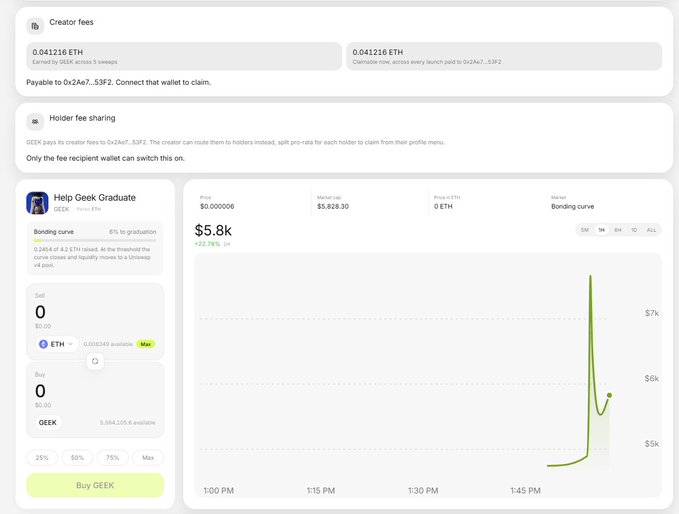This screenshot has height=514, width=679.
Task: Click the Bonding curve progress bar
Action: pos(95,240)
